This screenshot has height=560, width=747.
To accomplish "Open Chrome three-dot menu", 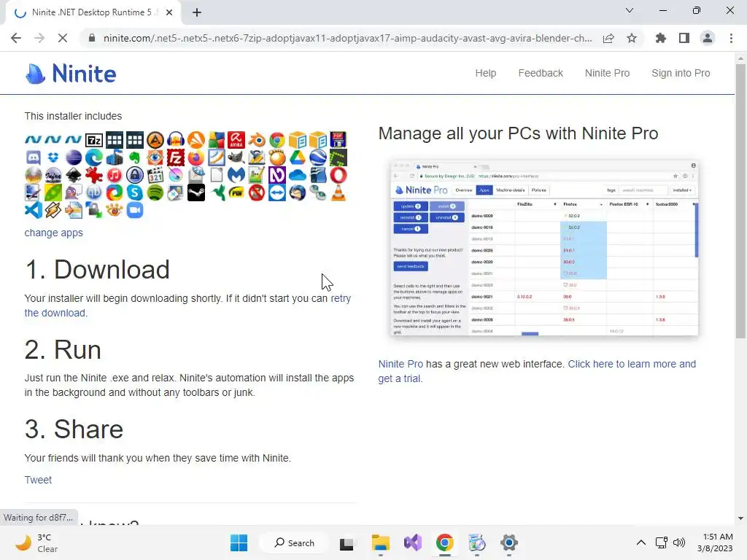I will [731, 38].
